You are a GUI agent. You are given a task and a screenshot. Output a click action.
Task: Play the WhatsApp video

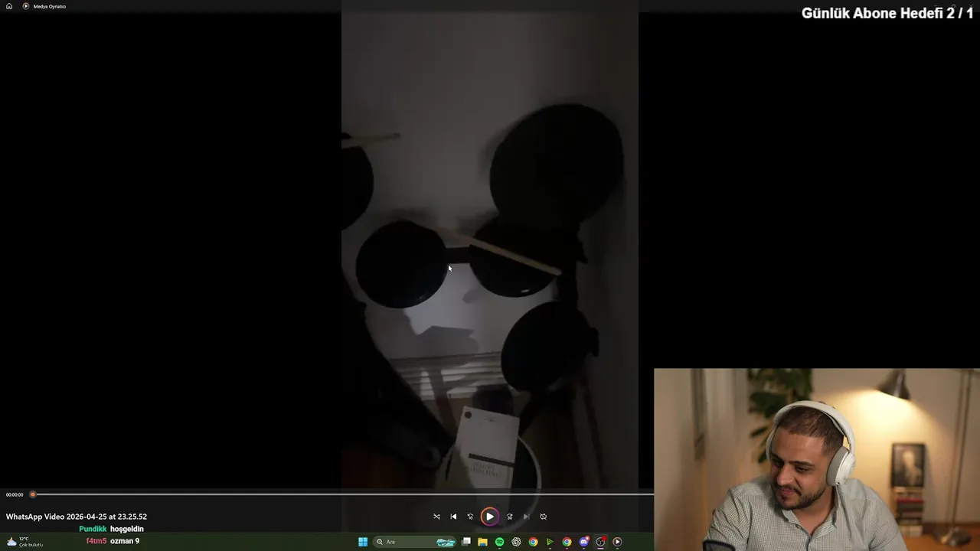coord(489,517)
